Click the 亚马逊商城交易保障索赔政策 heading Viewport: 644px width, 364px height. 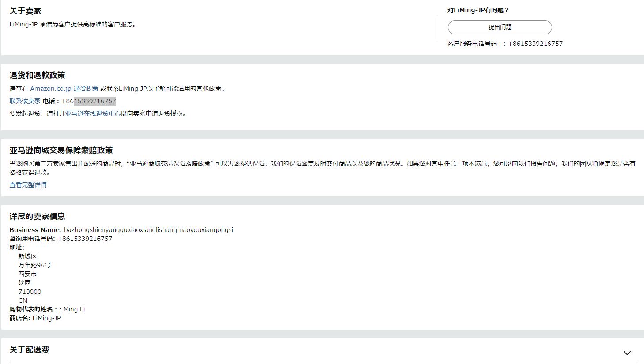click(61, 150)
